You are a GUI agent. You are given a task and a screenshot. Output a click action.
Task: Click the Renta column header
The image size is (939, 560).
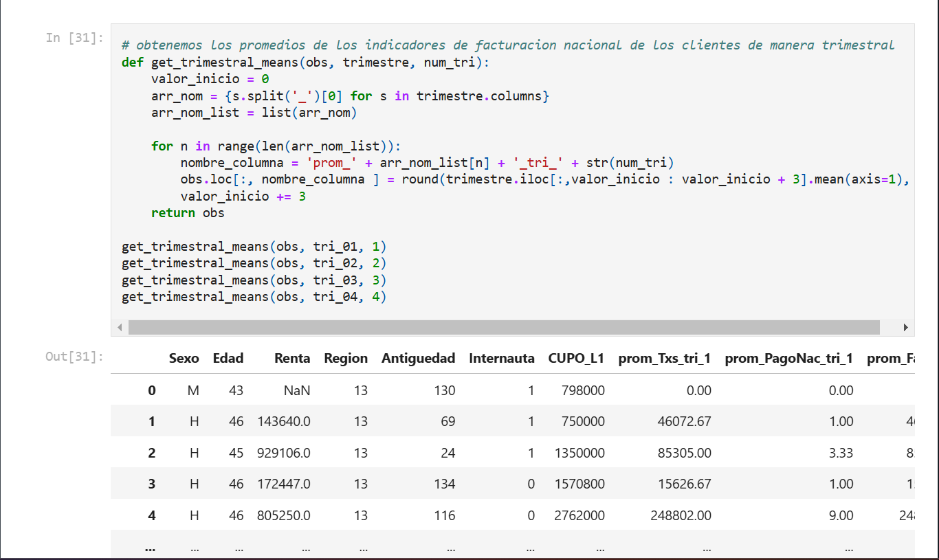tap(292, 358)
